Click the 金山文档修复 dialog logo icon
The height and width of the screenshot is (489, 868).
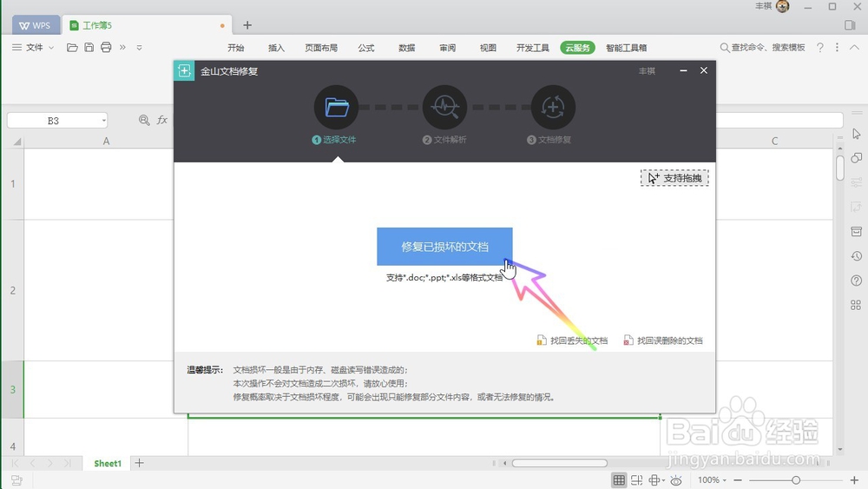[x=184, y=71]
